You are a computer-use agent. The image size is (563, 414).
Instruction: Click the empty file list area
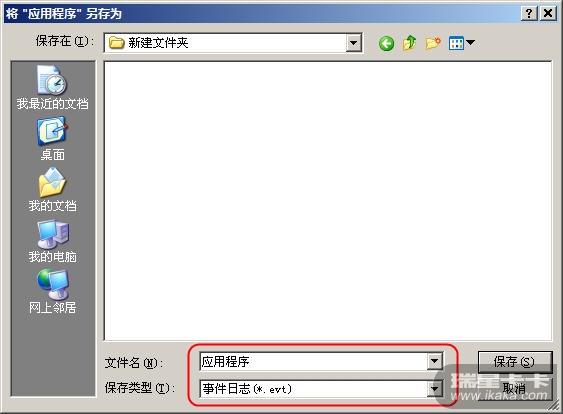pyautogui.click(x=328, y=201)
